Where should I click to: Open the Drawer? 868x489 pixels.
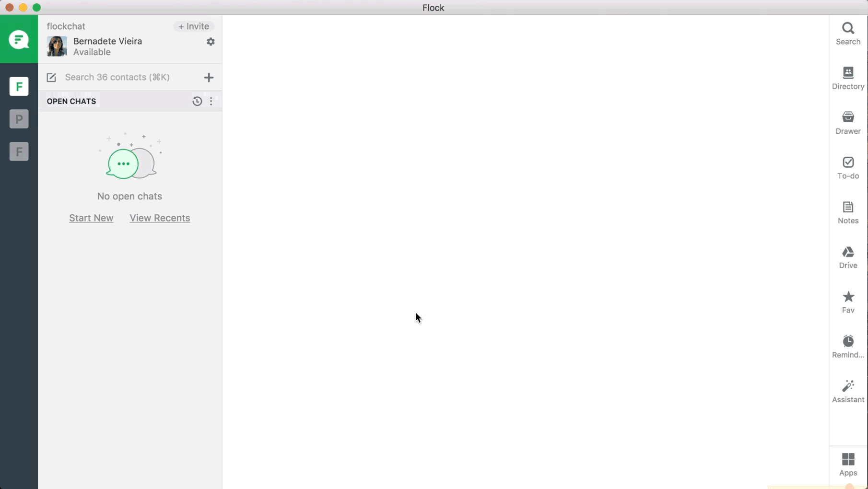847,122
